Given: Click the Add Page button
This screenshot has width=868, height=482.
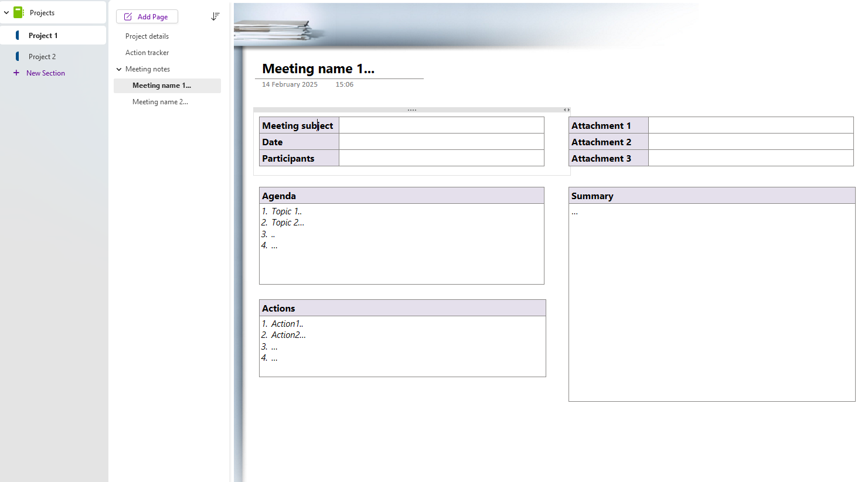Looking at the screenshot, I should pos(147,17).
